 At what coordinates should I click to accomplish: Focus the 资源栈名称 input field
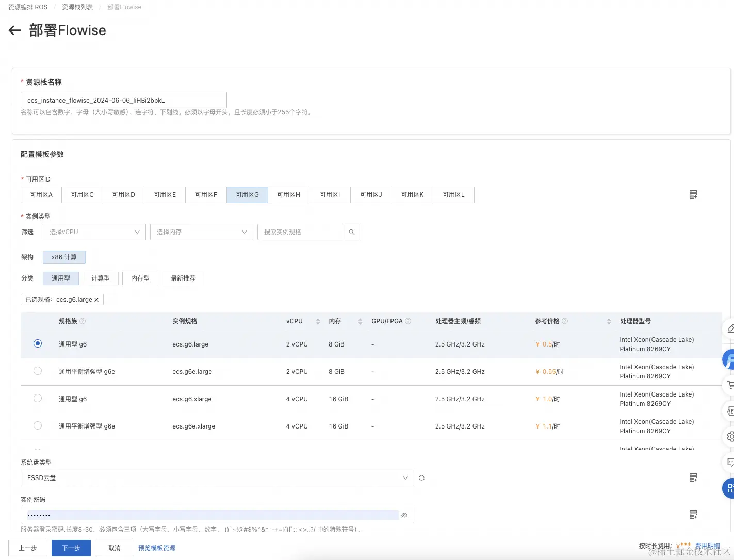(124, 100)
